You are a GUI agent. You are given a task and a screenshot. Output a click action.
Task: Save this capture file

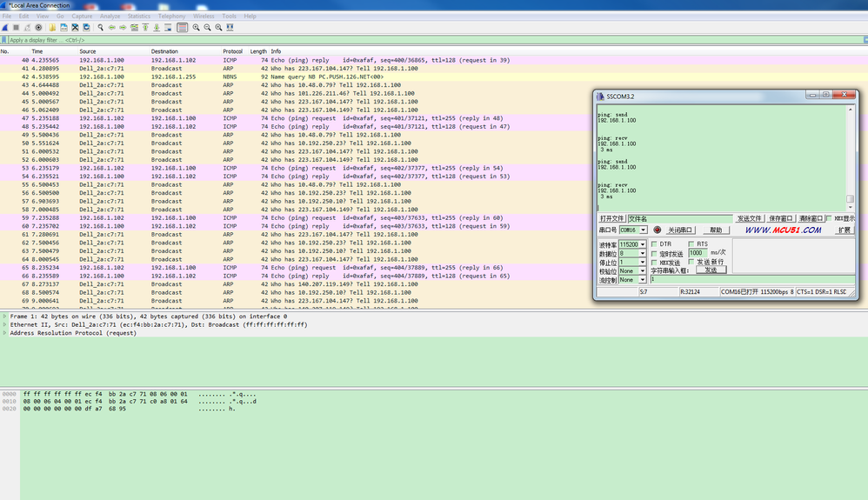pos(63,28)
